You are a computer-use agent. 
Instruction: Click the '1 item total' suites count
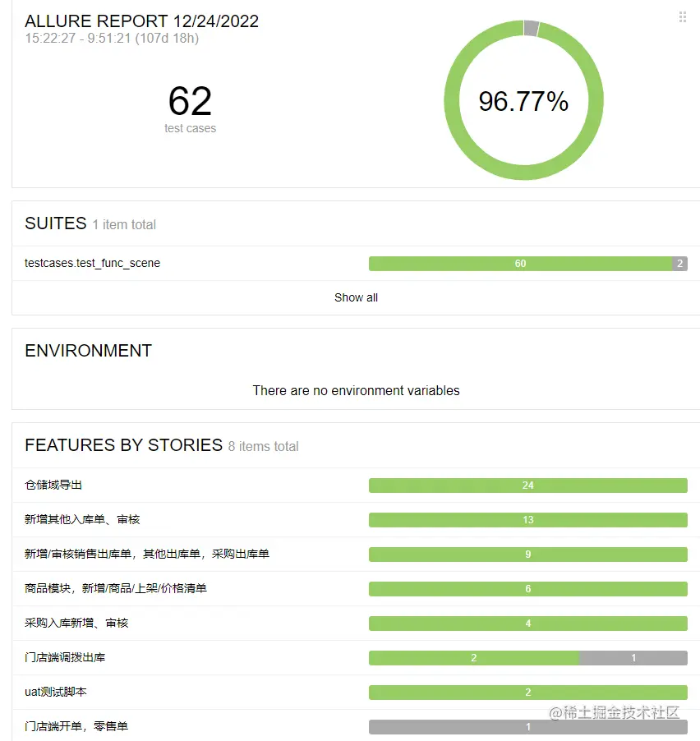[x=124, y=224]
